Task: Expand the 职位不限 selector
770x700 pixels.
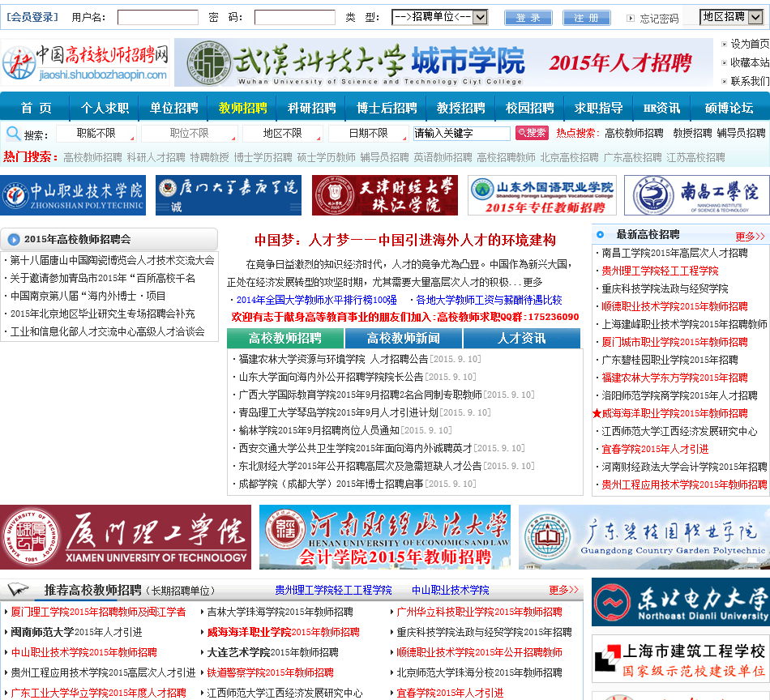Action: (189, 134)
